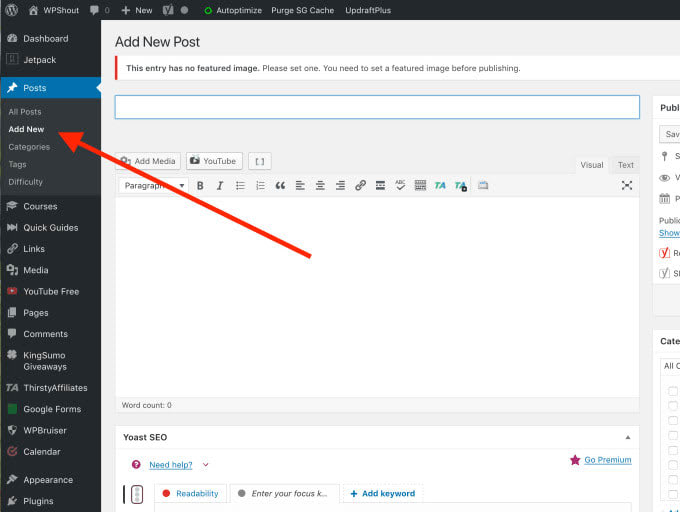Open All Posts submenu item
Image resolution: width=680 pixels, height=512 pixels.
coord(25,112)
